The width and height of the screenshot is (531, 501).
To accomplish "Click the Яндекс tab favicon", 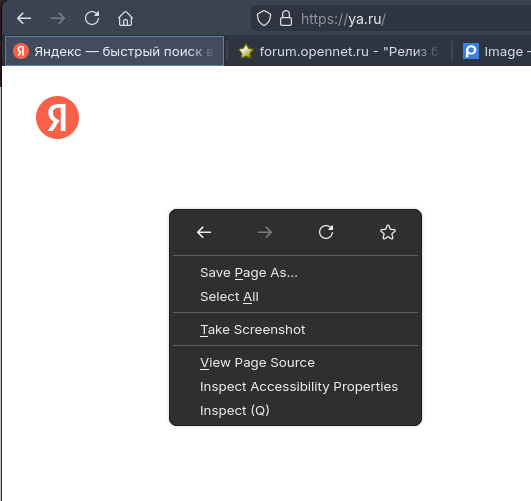I will pyautogui.click(x=21, y=51).
